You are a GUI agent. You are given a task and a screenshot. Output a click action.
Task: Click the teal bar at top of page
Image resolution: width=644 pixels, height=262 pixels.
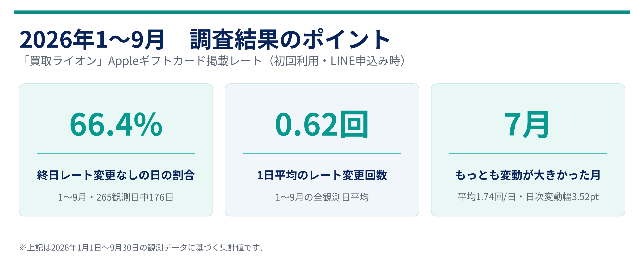pos(322,12)
